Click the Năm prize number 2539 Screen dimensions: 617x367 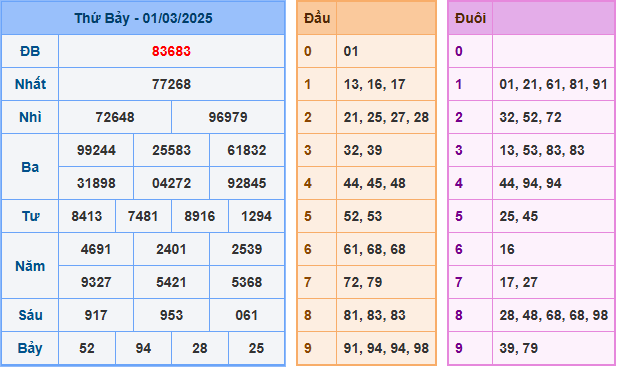tap(247, 249)
